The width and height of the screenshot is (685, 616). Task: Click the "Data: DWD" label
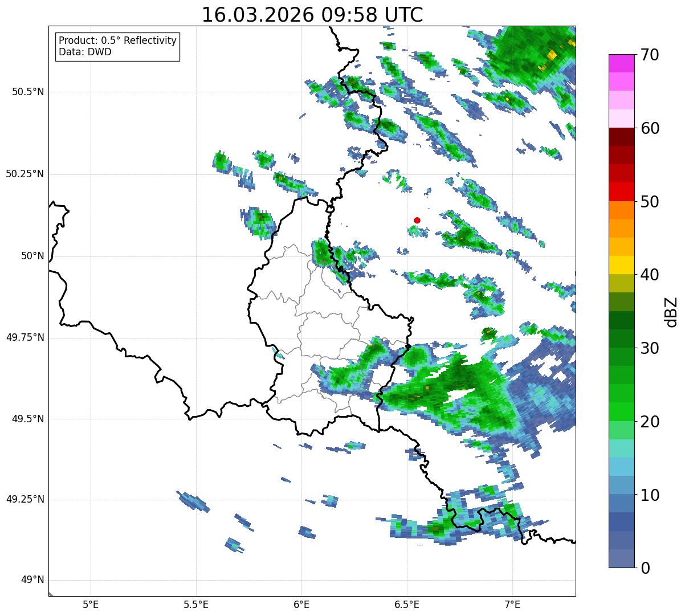tap(85, 52)
